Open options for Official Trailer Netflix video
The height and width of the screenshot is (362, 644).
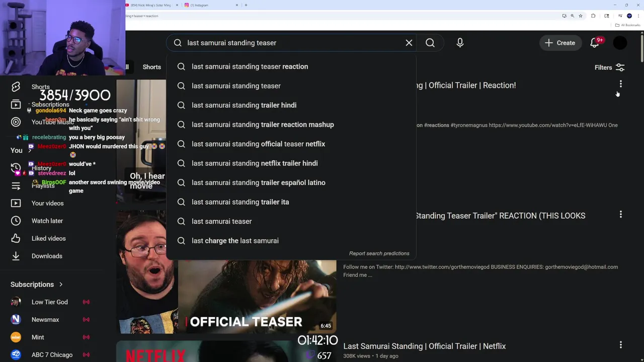click(620, 345)
